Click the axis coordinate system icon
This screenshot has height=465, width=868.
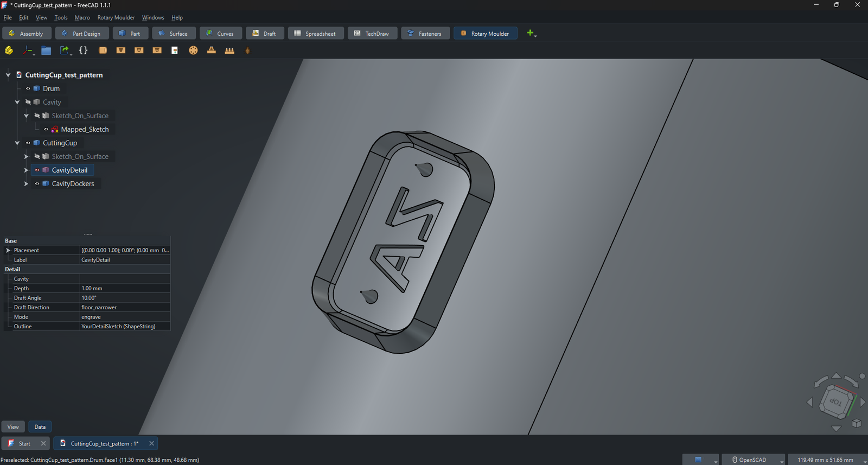28,50
